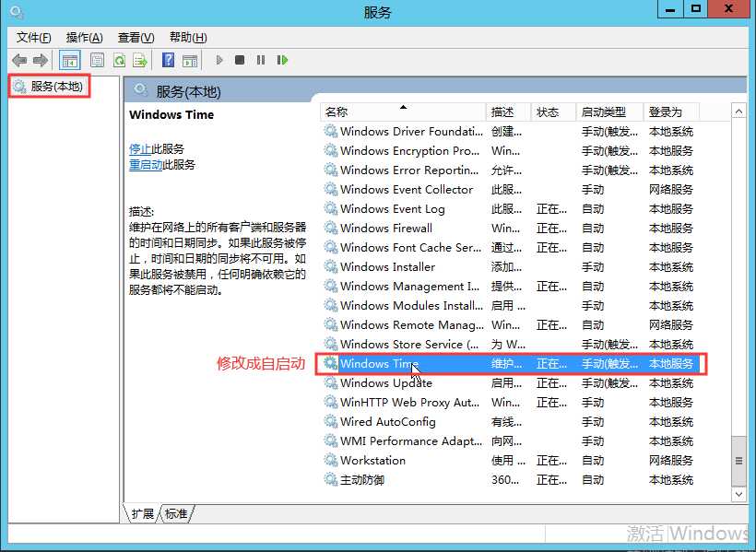This screenshot has width=756, height=552.
Task: Sort by the 登录为 column header
Action: [671, 112]
